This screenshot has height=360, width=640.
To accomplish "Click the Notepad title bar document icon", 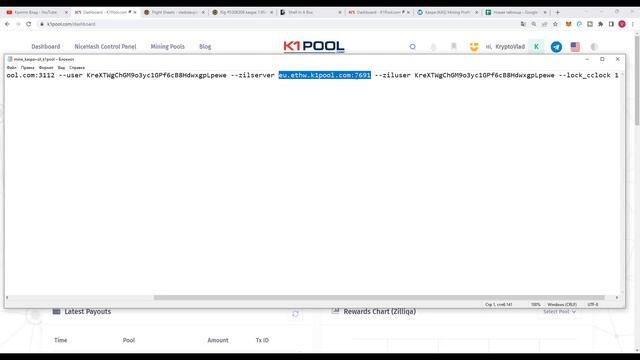I will pyautogui.click(x=10, y=59).
